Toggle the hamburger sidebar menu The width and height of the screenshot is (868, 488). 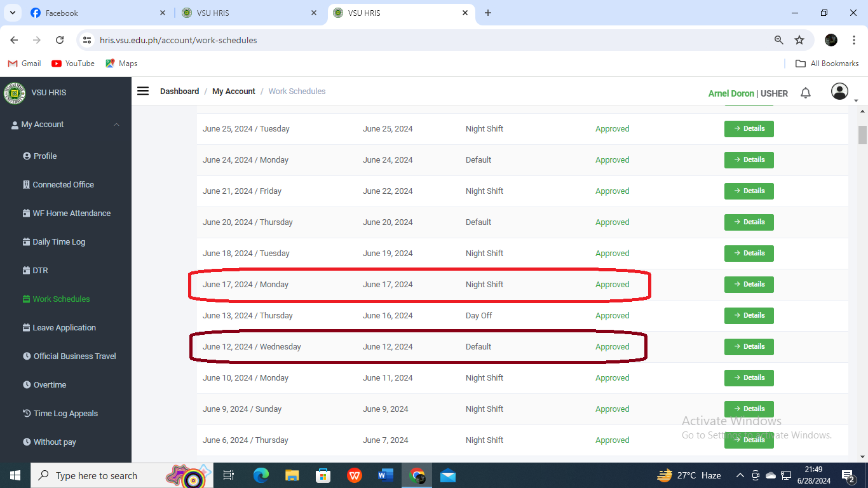tap(143, 91)
